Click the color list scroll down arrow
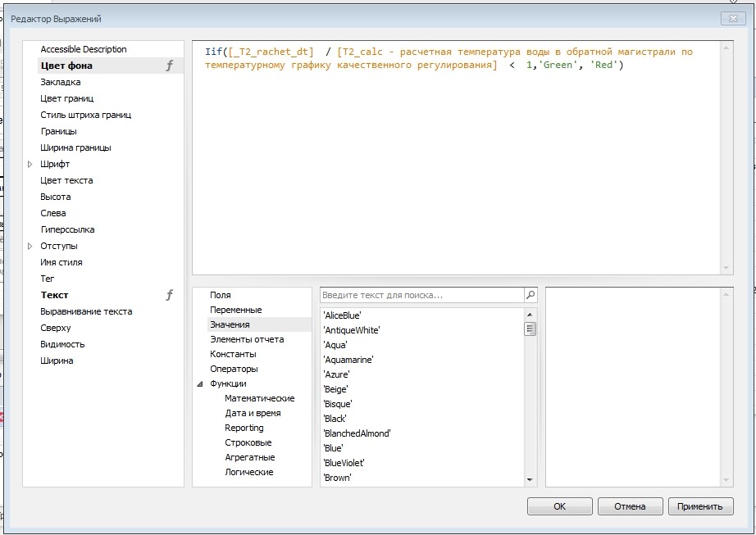This screenshot has height=535, width=756. click(x=530, y=480)
